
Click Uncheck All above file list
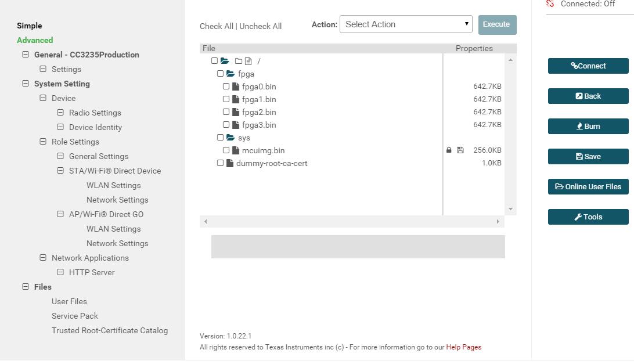tap(261, 26)
